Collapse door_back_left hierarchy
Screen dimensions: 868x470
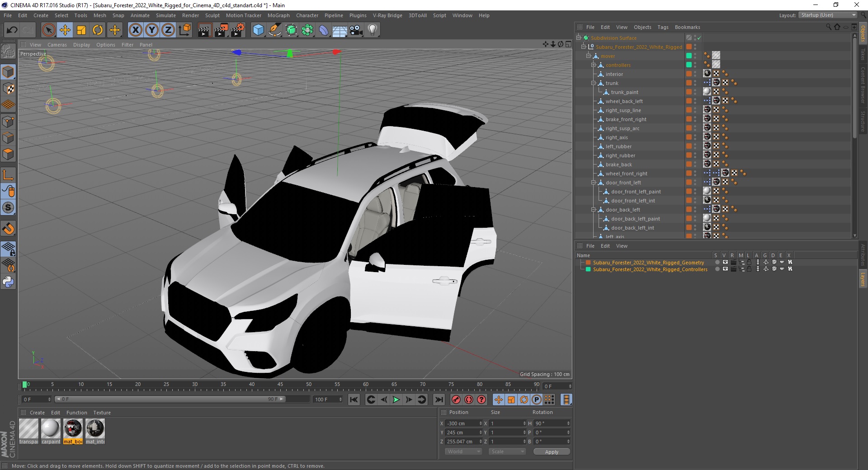pyautogui.click(x=594, y=210)
